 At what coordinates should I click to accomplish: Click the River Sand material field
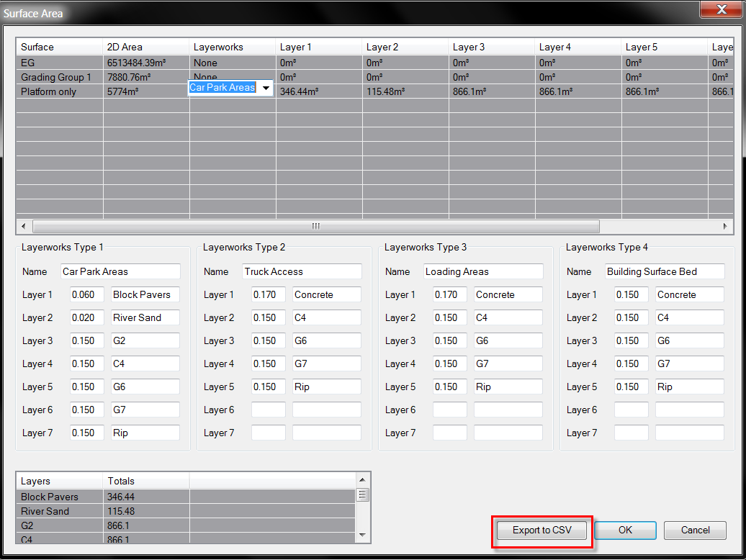[145, 317]
